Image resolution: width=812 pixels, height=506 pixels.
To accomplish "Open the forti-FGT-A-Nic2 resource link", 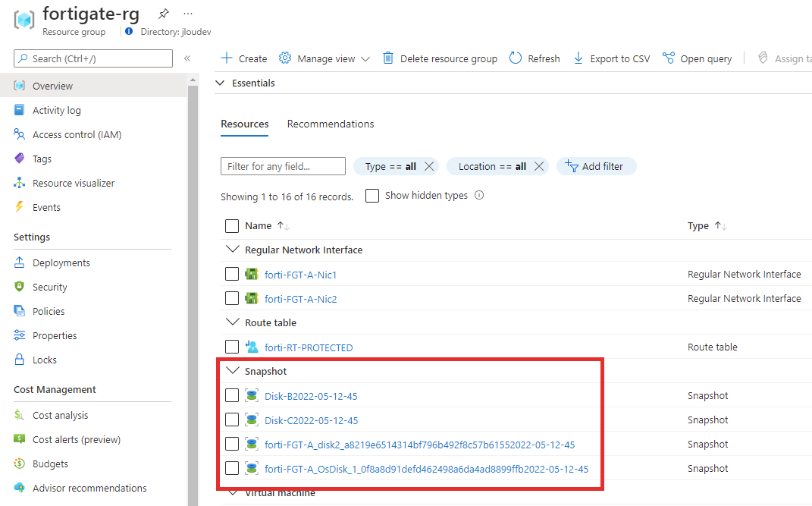I will (300, 299).
